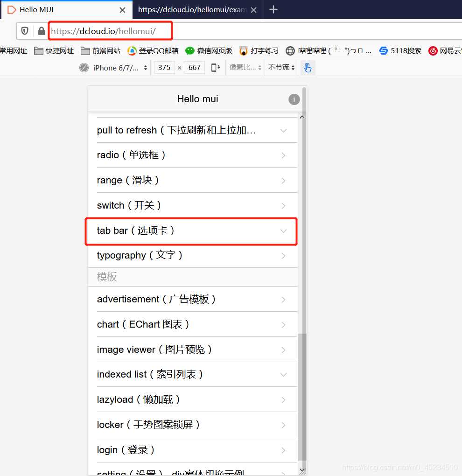Open the 5118搜索 bookmark
The width and height of the screenshot is (462, 476).
click(400, 51)
